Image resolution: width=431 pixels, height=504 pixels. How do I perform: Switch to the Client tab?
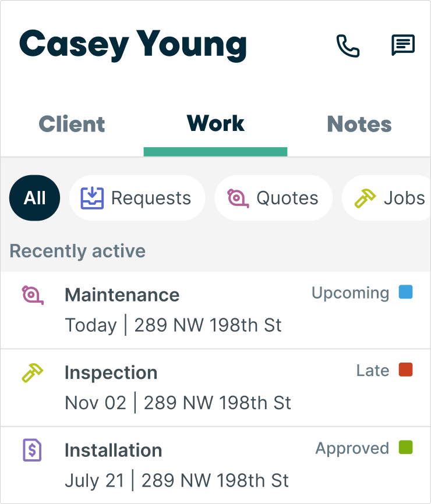tap(72, 124)
